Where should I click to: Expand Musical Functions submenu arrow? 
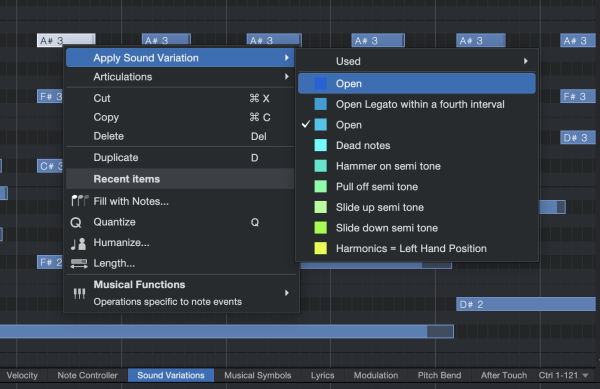tap(287, 293)
